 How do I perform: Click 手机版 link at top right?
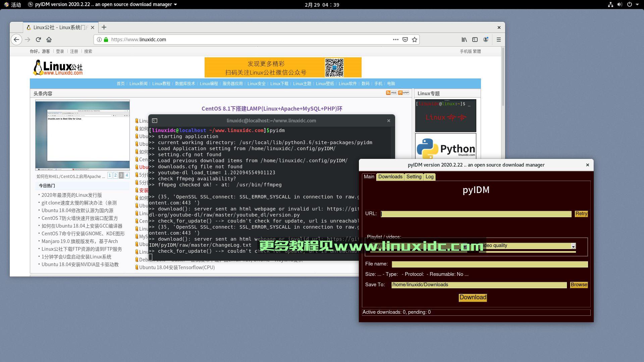466,51
